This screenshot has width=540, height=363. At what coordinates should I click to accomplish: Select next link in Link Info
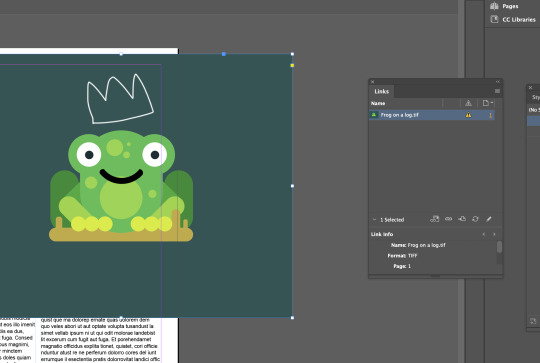coord(494,234)
